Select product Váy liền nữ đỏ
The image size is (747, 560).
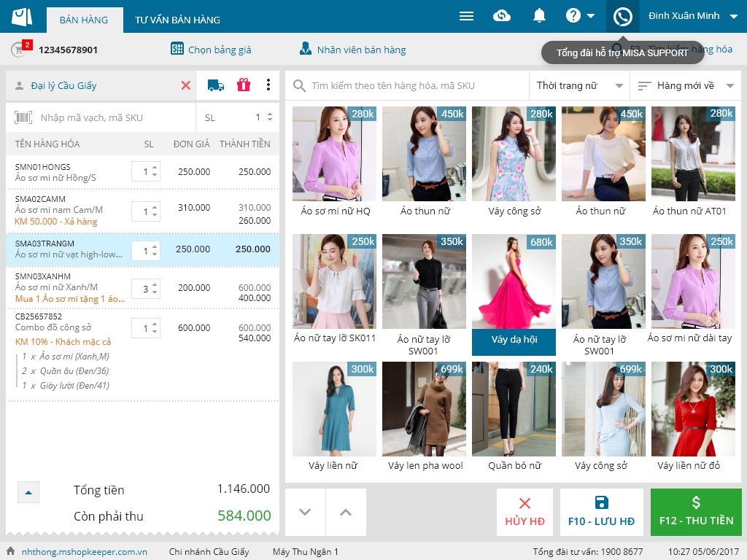[693, 416]
